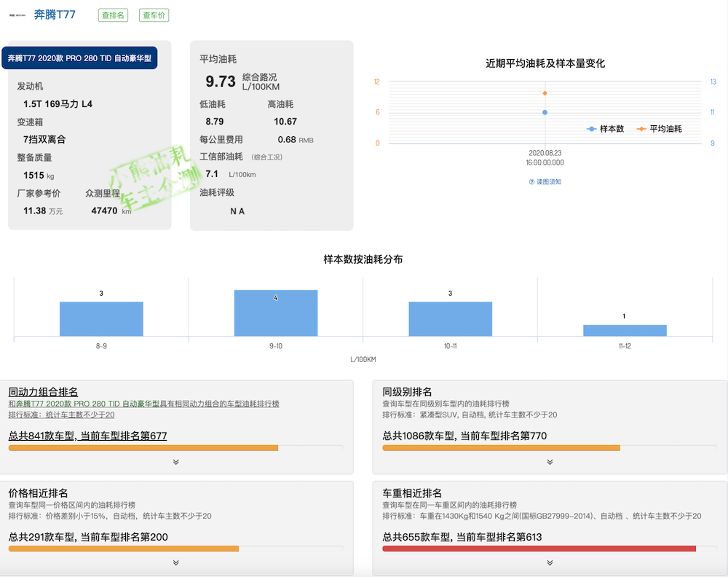Screen dimensions: 728x577
Task: Click the 10.67 high fuel value
Action: tap(285, 121)
